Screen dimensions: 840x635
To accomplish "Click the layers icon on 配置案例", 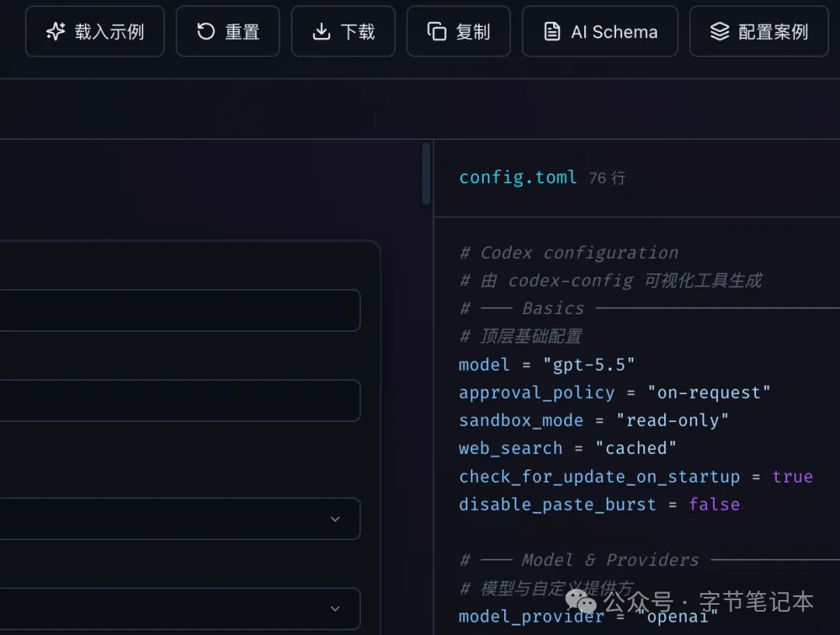I will tap(719, 32).
